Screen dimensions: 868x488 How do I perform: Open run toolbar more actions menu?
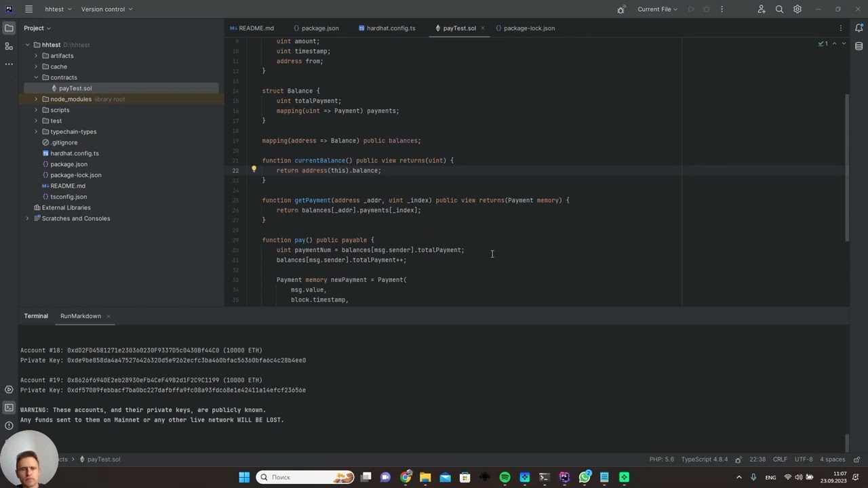click(722, 9)
